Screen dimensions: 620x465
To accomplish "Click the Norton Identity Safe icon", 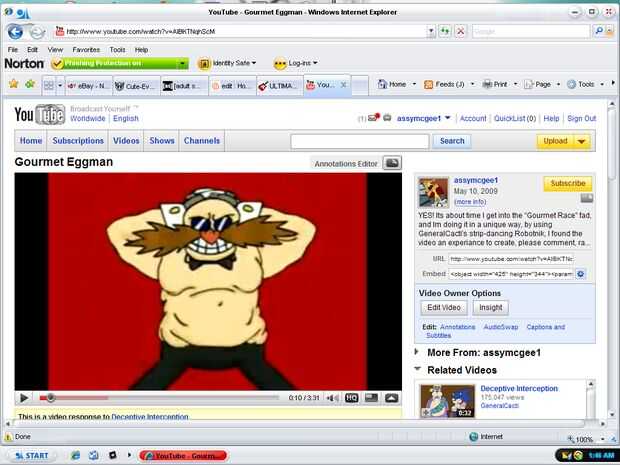I will (204, 63).
